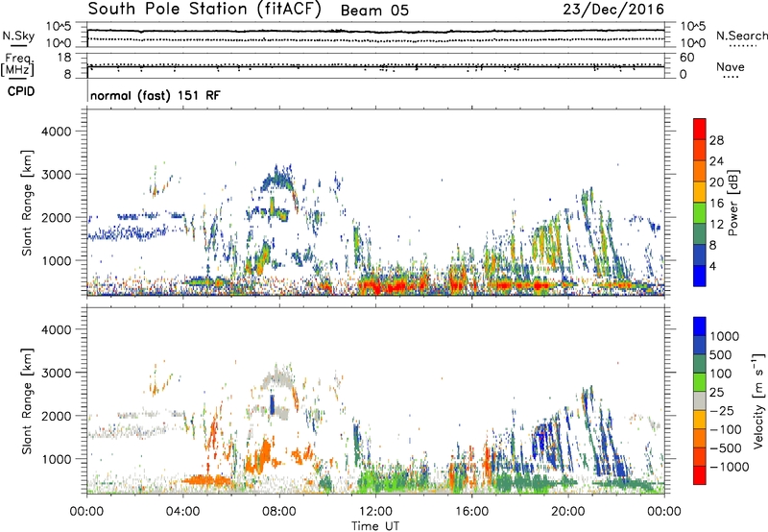Image resolution: width=768 pixels, height=532 pixels.
Task: Click the 'Time UT' axis title
Action: (375, 525)
